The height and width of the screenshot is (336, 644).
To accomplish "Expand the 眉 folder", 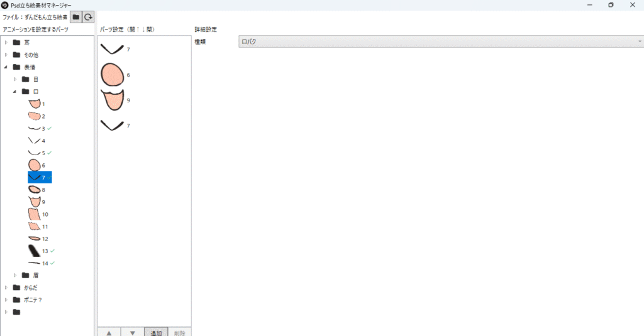I will tap(16, 275).
